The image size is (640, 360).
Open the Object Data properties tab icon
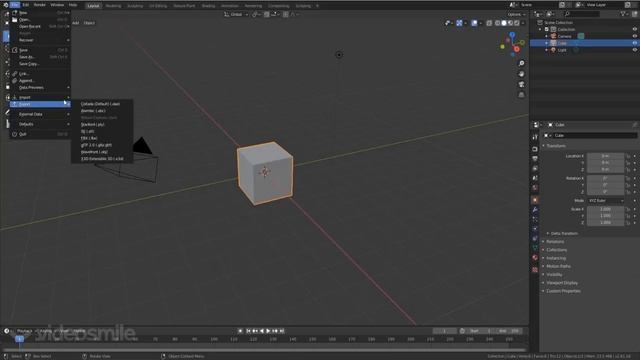(x=535, y=248)
